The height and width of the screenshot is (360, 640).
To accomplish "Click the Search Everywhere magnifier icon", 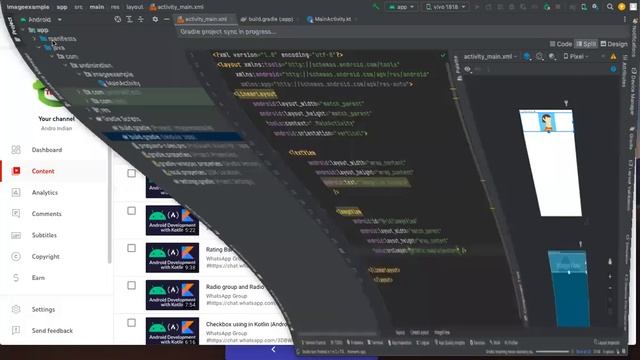I will coord(610,7).
